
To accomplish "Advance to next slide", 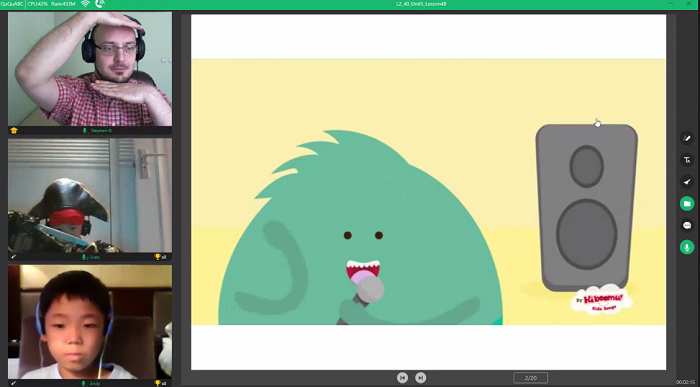I will pos(421,378).
